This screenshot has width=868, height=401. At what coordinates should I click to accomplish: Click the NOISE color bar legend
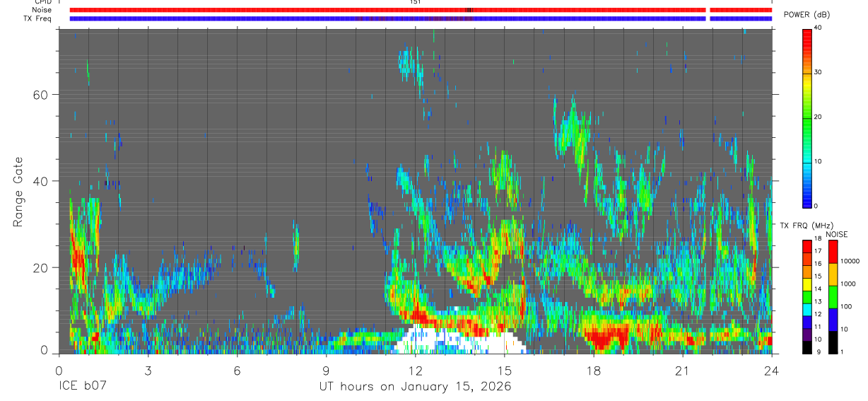832,296
